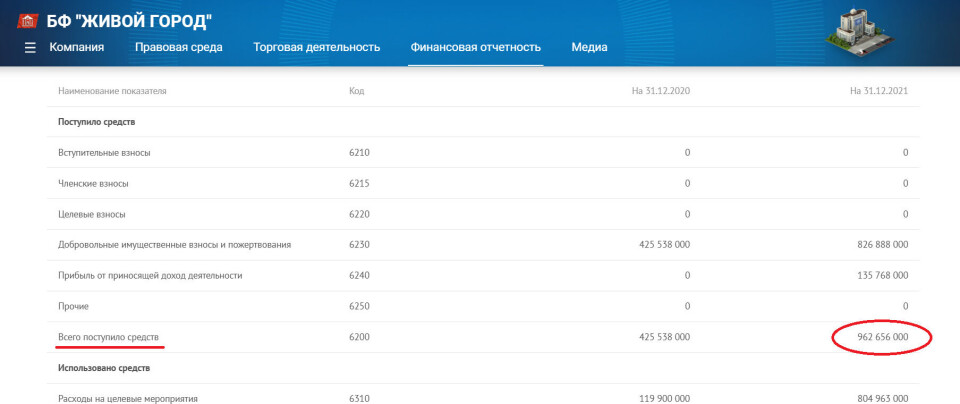The height and width of the screenshot is (404, 960).
Task: Click Прибыль от приносящей доход деятельности
Action: (150, 276)
